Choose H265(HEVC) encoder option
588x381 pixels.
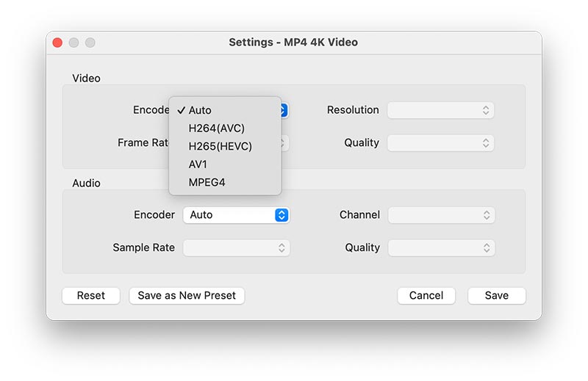(x=225, y=146)
